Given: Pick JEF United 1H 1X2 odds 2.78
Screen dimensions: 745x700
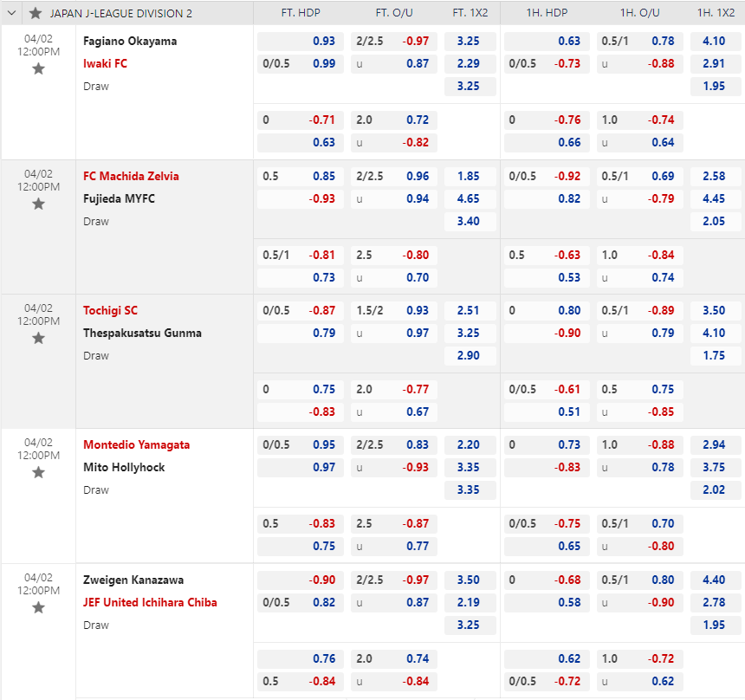Looking at the screenshot, I should point(716,603).
